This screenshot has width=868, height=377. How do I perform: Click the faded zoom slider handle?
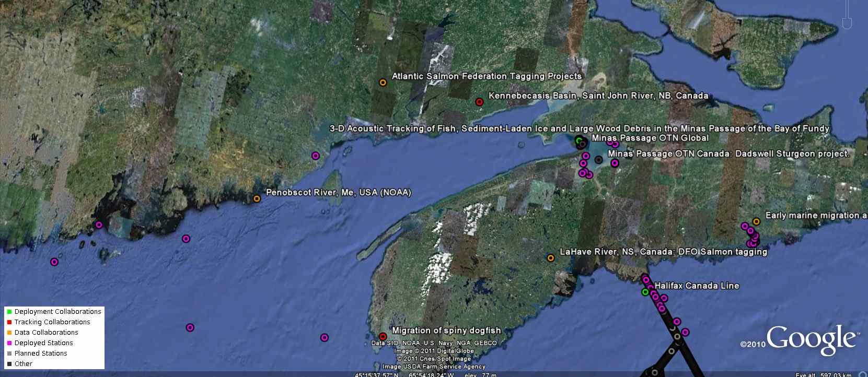847,23
